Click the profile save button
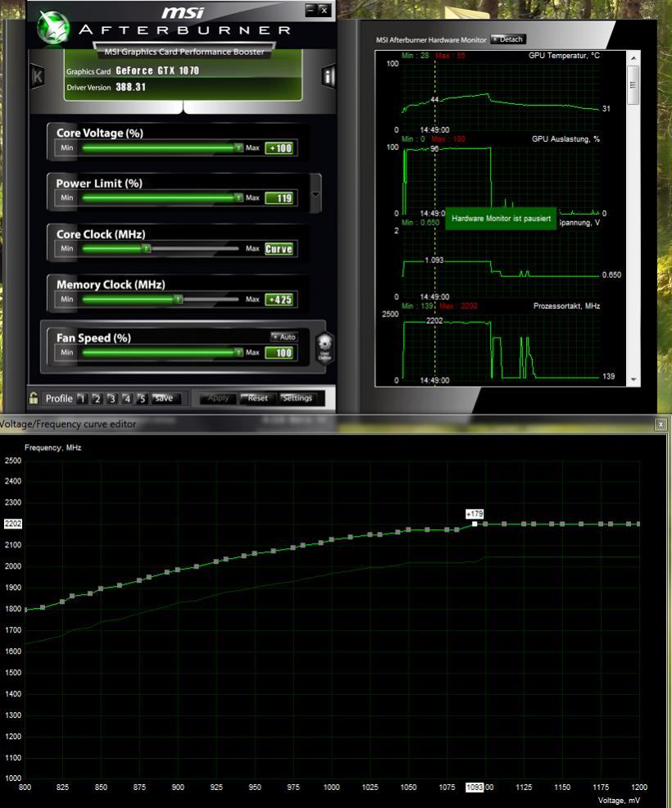The image size is (672, 808). pos(166,398)
